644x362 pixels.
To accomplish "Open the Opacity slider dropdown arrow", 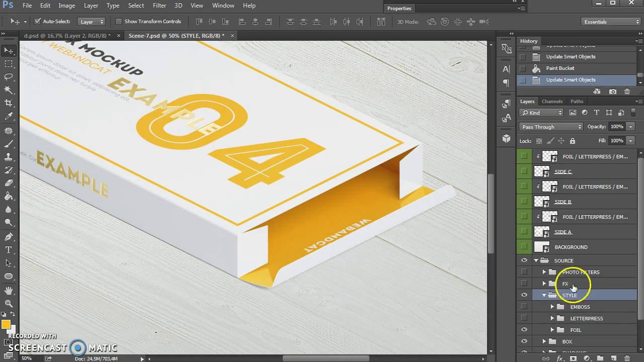I will pos(630,127).
